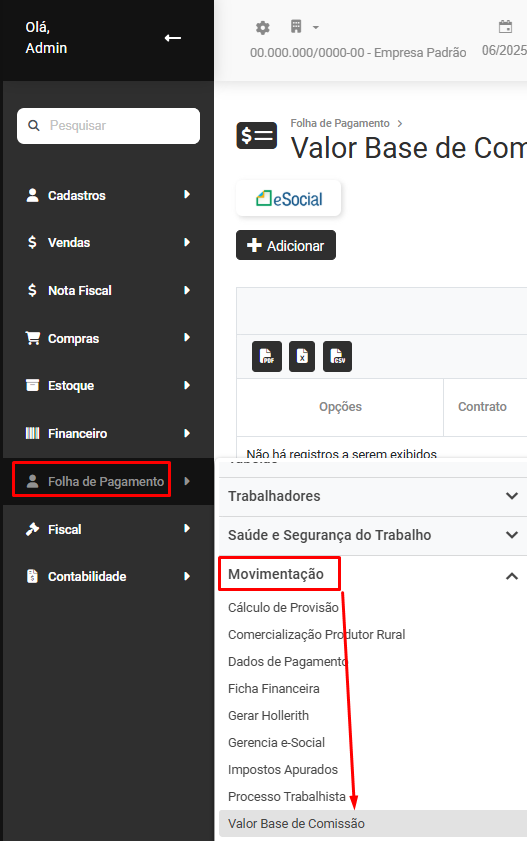The width and height of the screenshot is (527, 841).
Task: Click the eSocial logo button
Action: coord(288,198)
